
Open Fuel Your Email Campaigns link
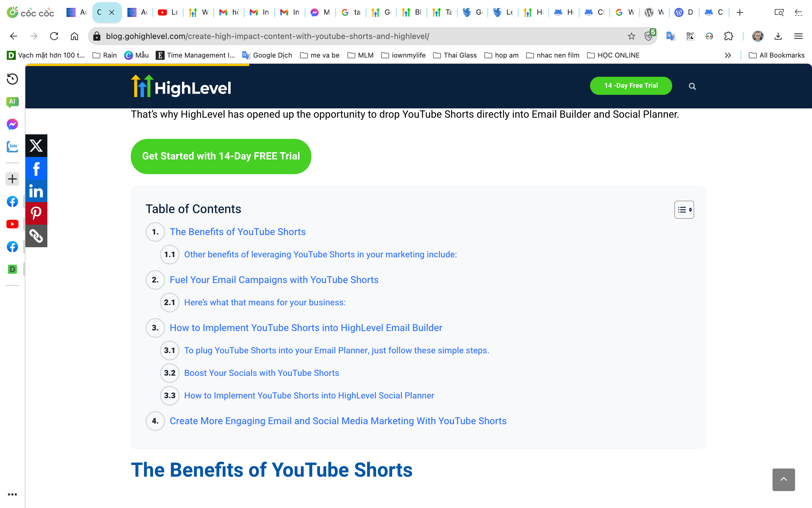point(274,280)
